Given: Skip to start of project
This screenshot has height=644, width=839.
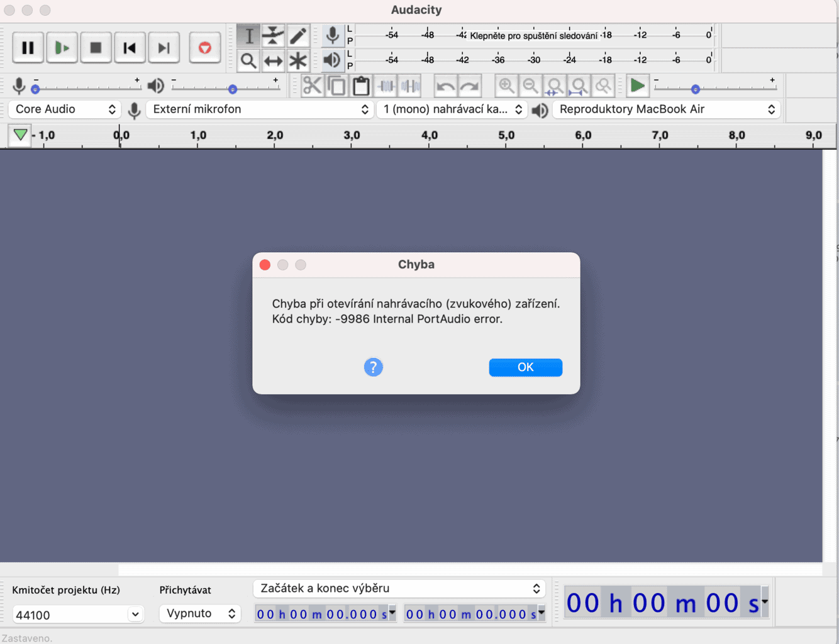Looking at the screenshot, I should click(x=130, y=48).
